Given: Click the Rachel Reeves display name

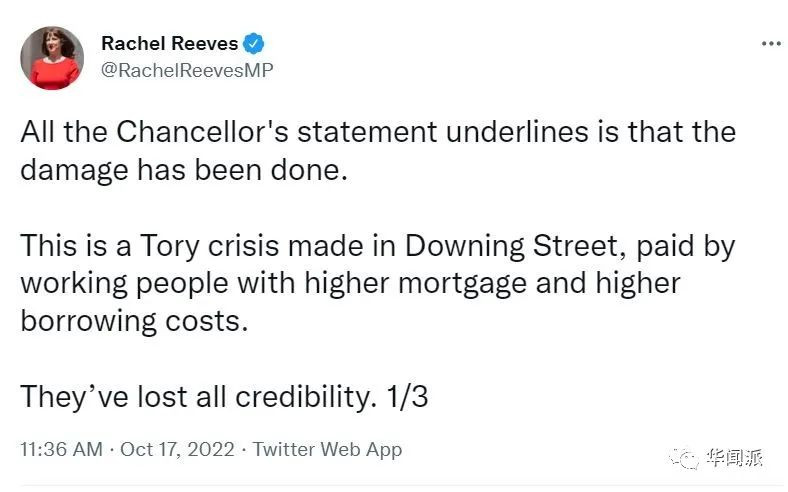Looking at the screenshot, I should tap(170, 44).
